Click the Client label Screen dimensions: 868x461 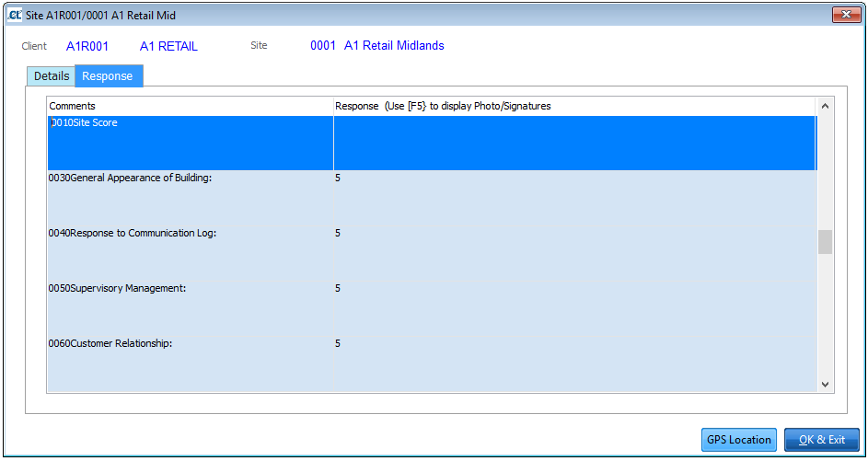pyautogui.click(x=34, y=46)
